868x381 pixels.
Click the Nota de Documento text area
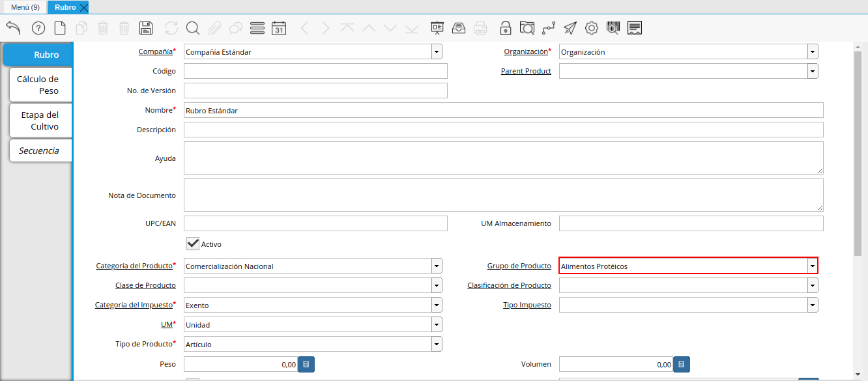[x=504, y=195]
